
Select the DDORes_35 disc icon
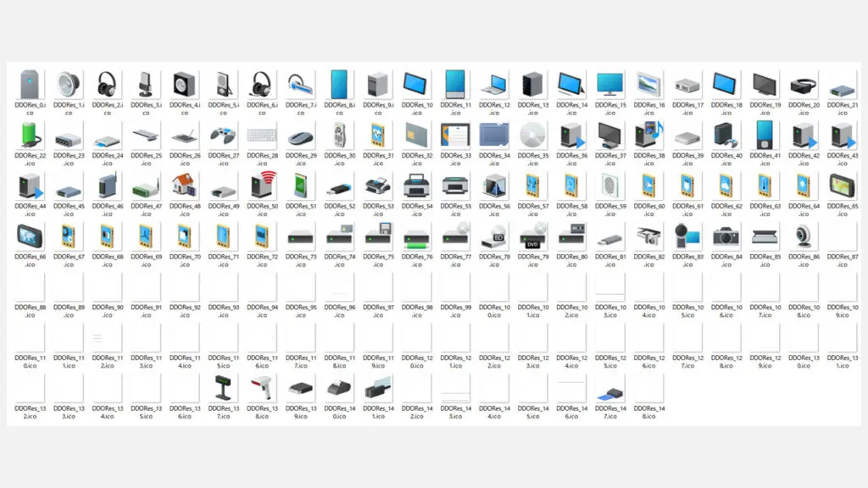[x=532, y=135]
